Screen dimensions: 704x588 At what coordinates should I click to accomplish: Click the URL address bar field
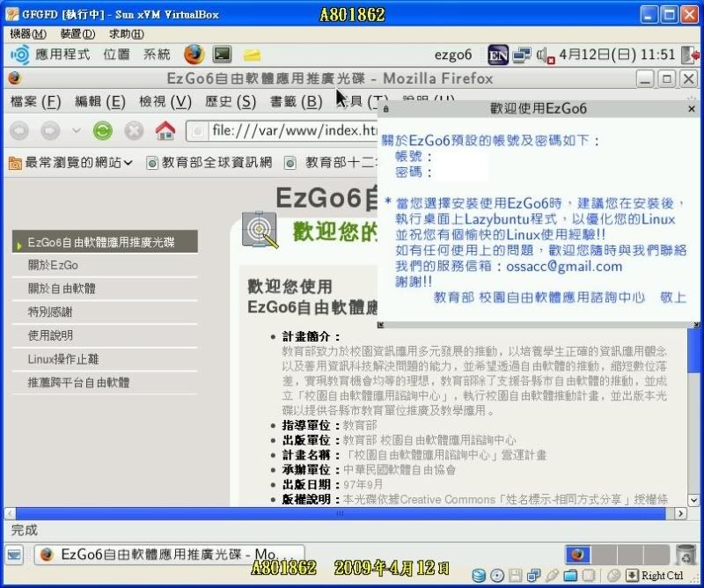[282, 131]
